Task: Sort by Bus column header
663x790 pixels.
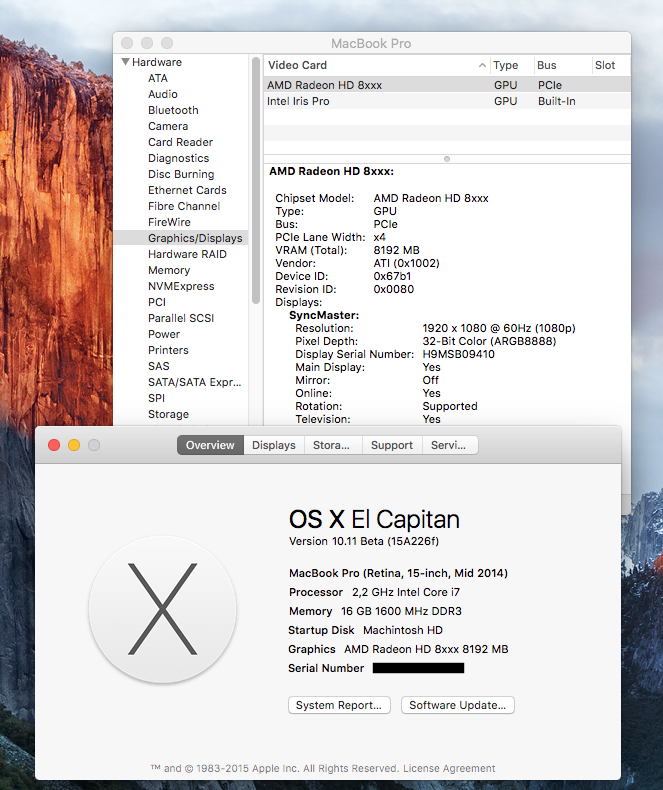Action: tap(547, 65)
